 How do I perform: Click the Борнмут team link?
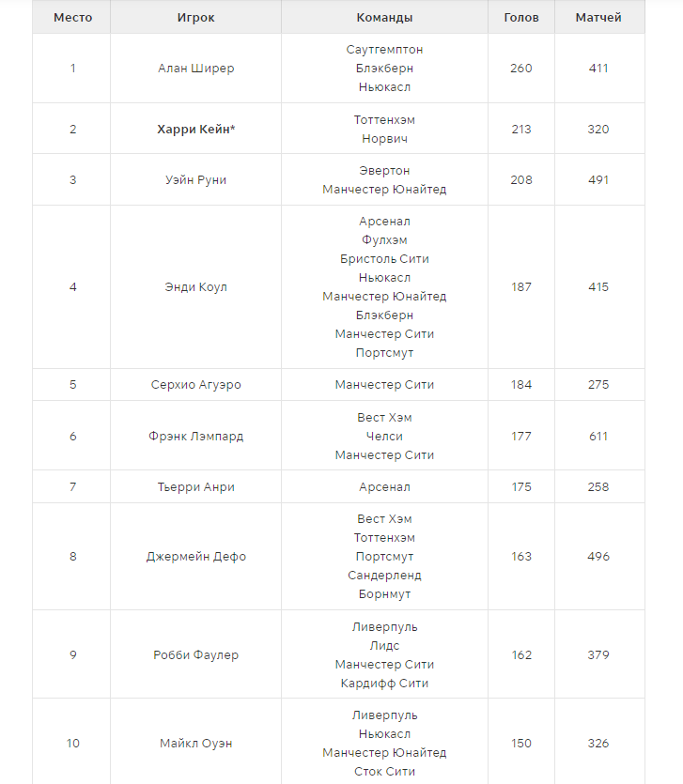[x=384, y=594]
